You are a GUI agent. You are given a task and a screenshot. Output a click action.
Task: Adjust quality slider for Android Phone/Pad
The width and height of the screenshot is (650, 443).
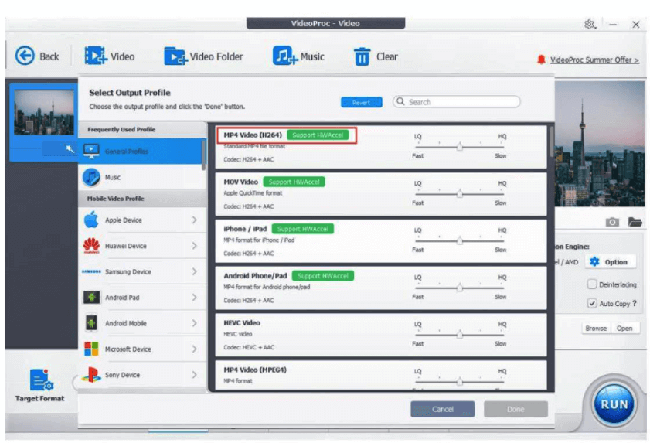(x=459, y=287)
